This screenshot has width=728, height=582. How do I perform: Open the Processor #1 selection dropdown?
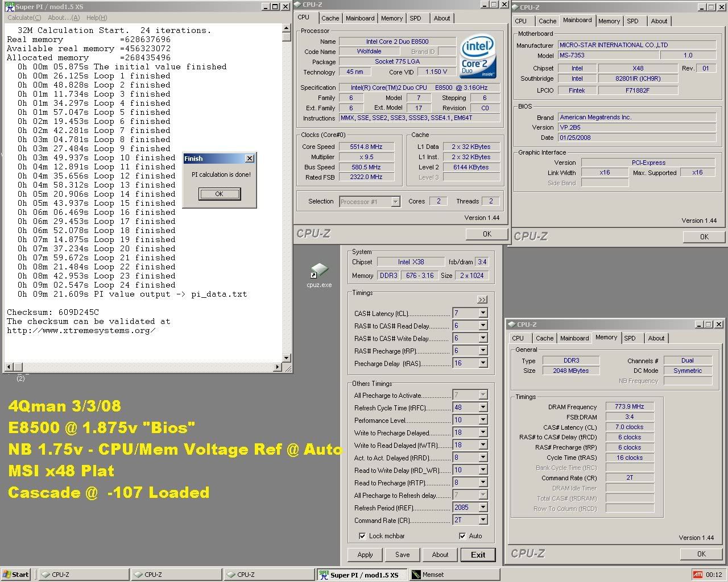pyautogui.click(x=396, y=202)
